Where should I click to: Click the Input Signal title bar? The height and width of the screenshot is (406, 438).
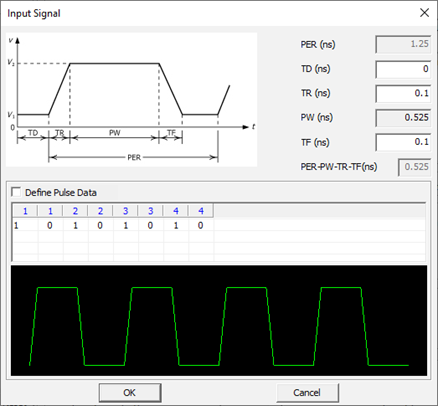click(207, 13)
